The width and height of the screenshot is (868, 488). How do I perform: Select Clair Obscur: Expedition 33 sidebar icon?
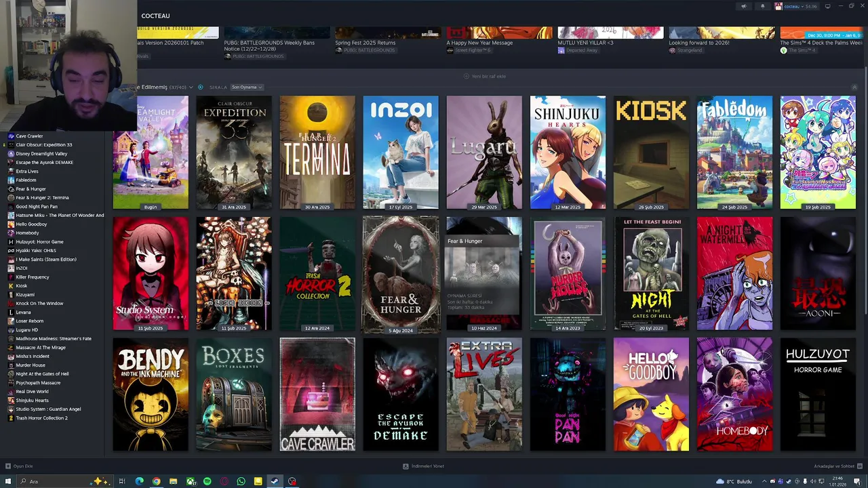(x=11, y=145)
